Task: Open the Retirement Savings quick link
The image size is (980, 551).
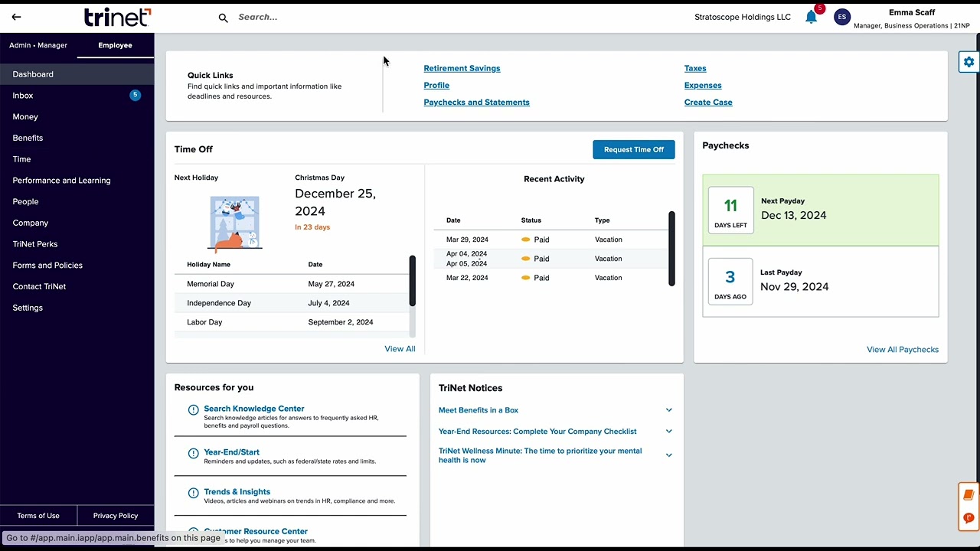Action: [x=462, y=68]
